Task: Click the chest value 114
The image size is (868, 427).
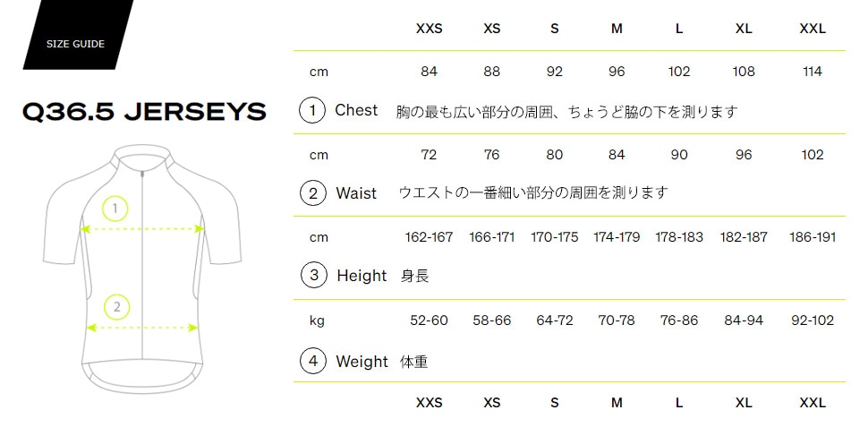Action: pos(812,72)
